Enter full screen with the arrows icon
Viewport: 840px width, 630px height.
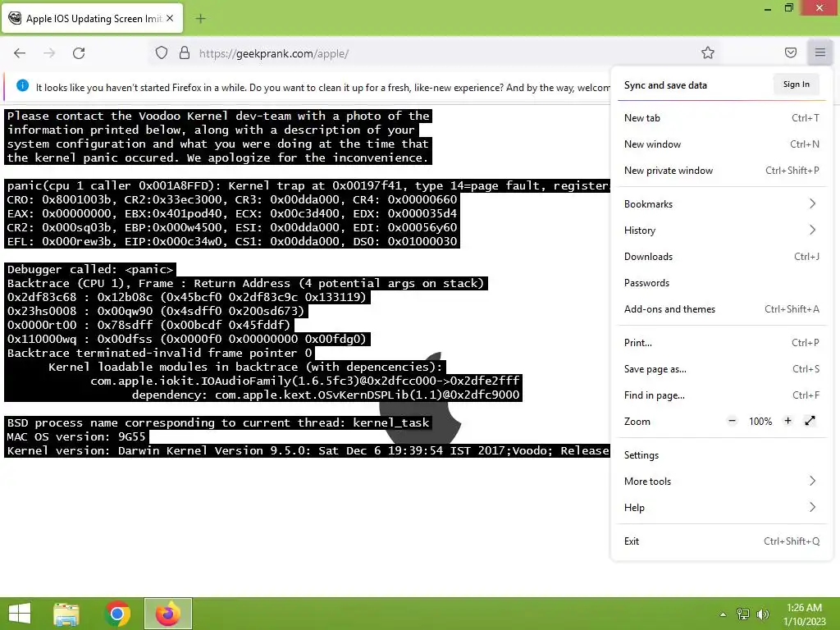click(x=810, y=421)
